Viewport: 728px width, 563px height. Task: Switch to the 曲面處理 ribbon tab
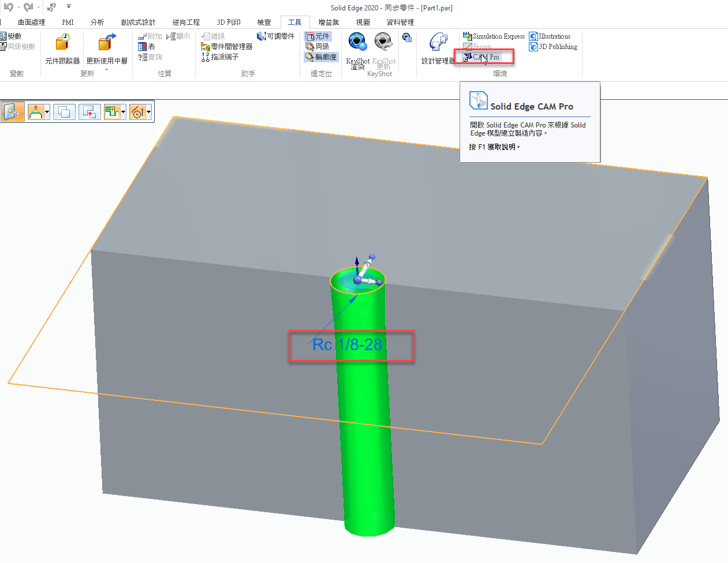[x=31, y=22]
